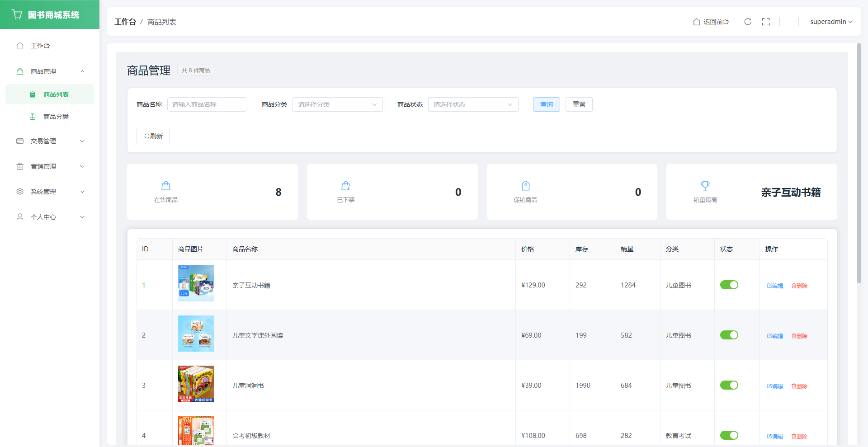Image resolution: width=868 pixels, height=447 pixels.
Task: Disable status switch for 亲子互动书籍
Action: [x=729, y=285]
